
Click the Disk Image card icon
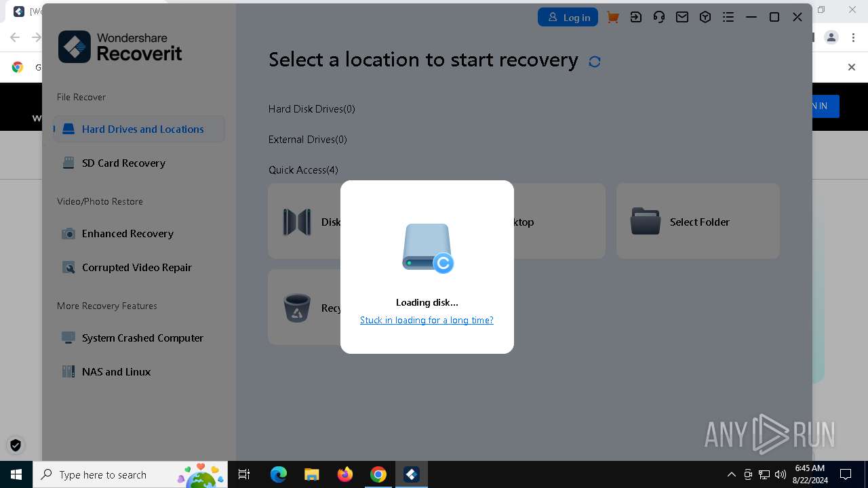tap(297, 222)
